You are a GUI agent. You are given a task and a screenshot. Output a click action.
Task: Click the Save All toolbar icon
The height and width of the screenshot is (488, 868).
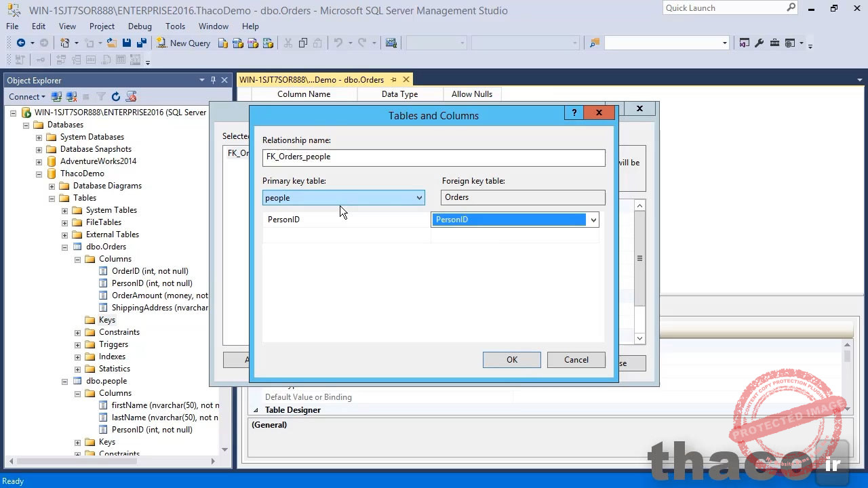coord(141,43)
